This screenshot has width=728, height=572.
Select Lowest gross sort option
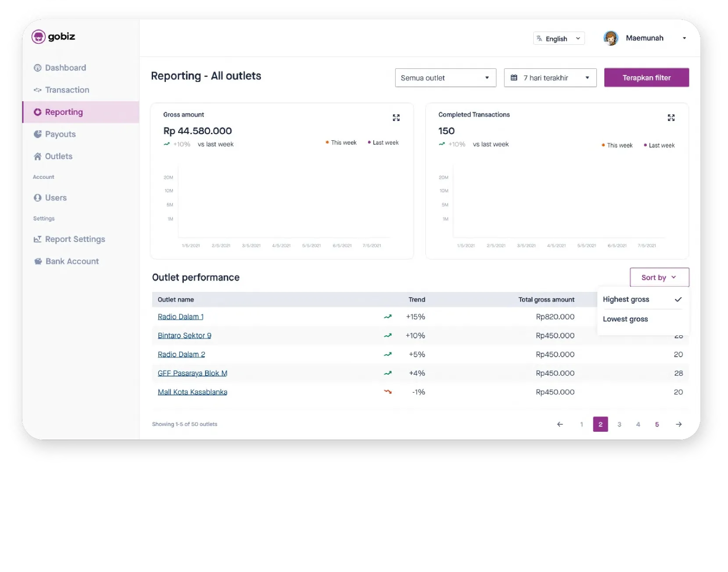[625, 319]
